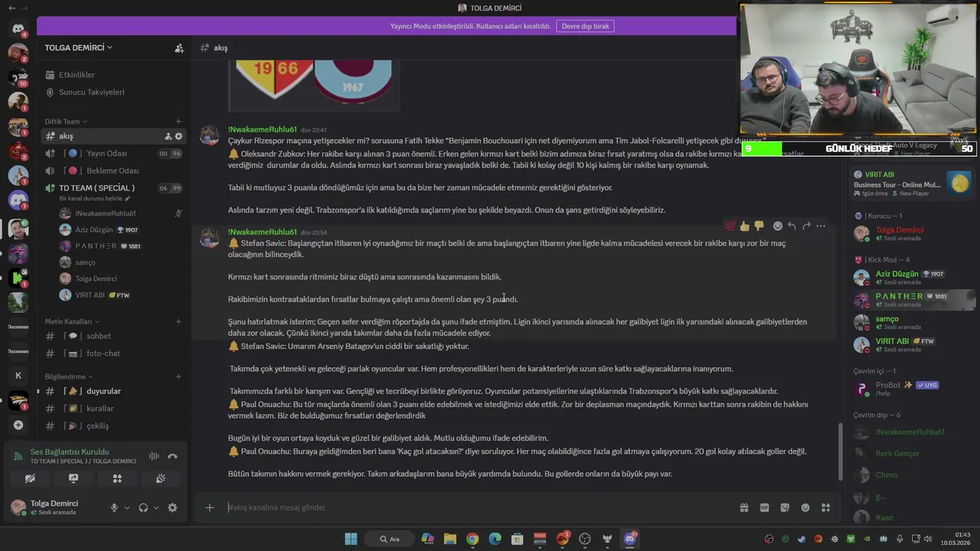Open the soundboard icon
Viewport: 980px width, 551px height.
pyautogui.click(x=161, y=478)
